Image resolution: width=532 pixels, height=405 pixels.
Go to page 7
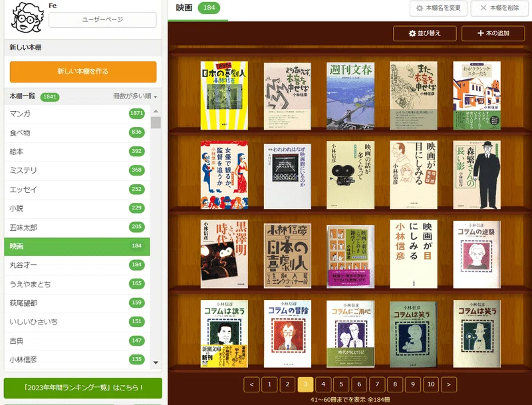pos(377,384)
